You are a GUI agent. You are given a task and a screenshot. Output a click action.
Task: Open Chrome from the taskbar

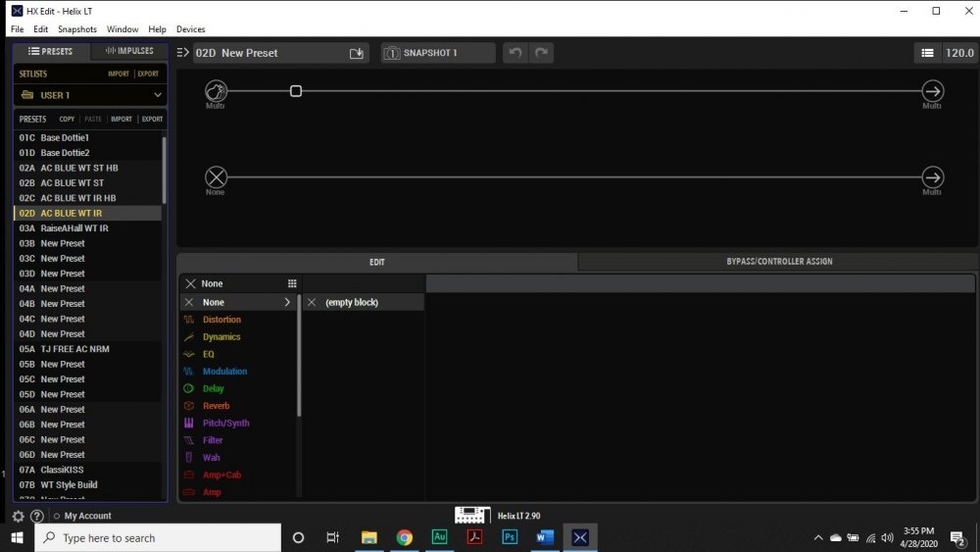(405, 537)
